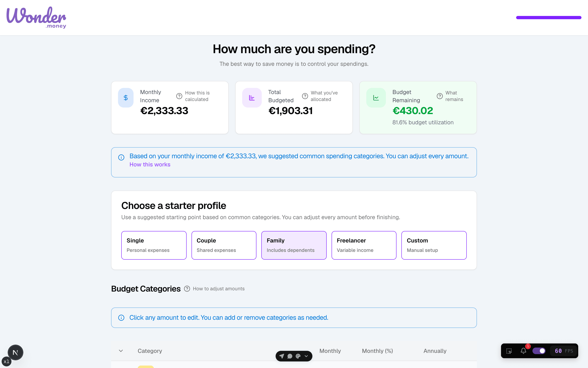
Task: Click the bar chart Total Budgeted icon
Action: (x=252, y=98)
